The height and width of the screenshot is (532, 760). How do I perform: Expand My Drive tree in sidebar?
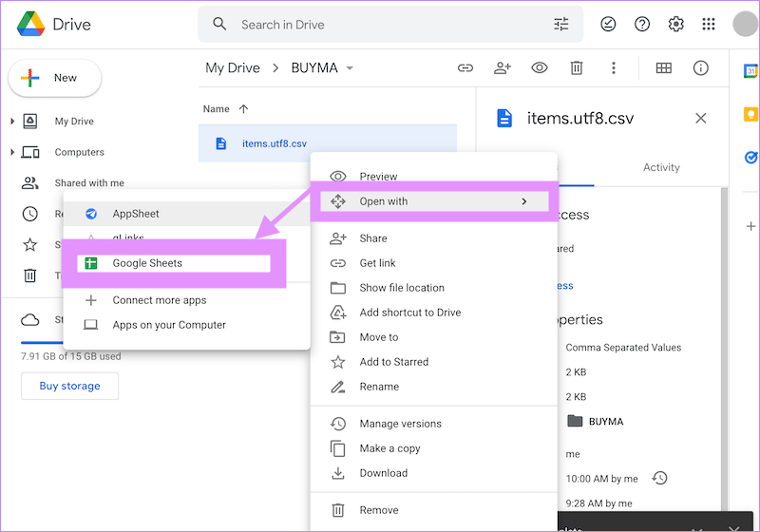point(12,122)
